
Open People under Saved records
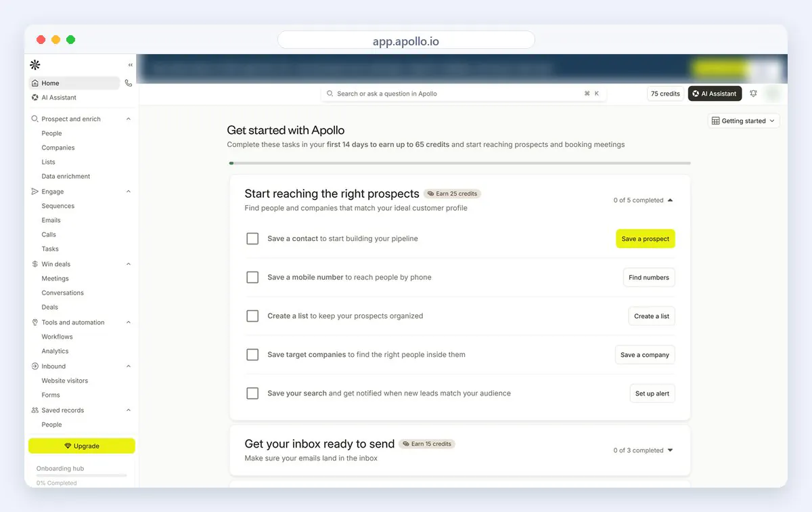(51, 425)
